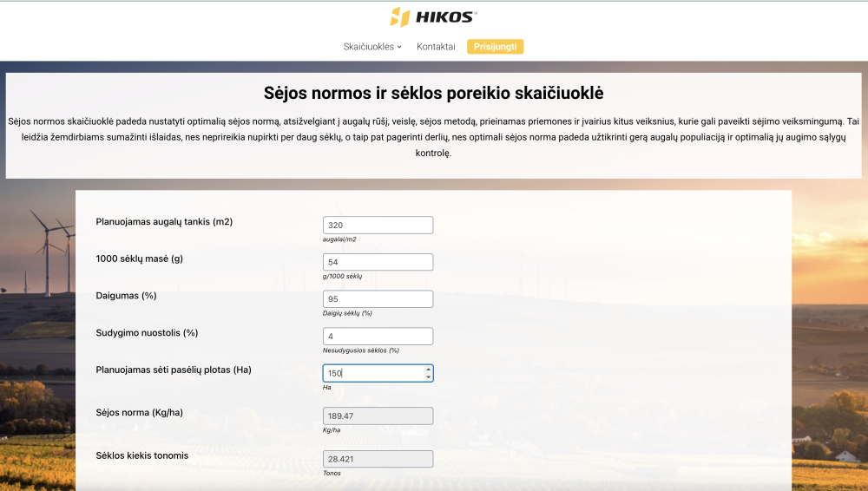868x491 pixels.
Task: Click the heading "Sėjos normos ir sėklos poreikio skaičiuoklė"
Action: tap(433, 93)
